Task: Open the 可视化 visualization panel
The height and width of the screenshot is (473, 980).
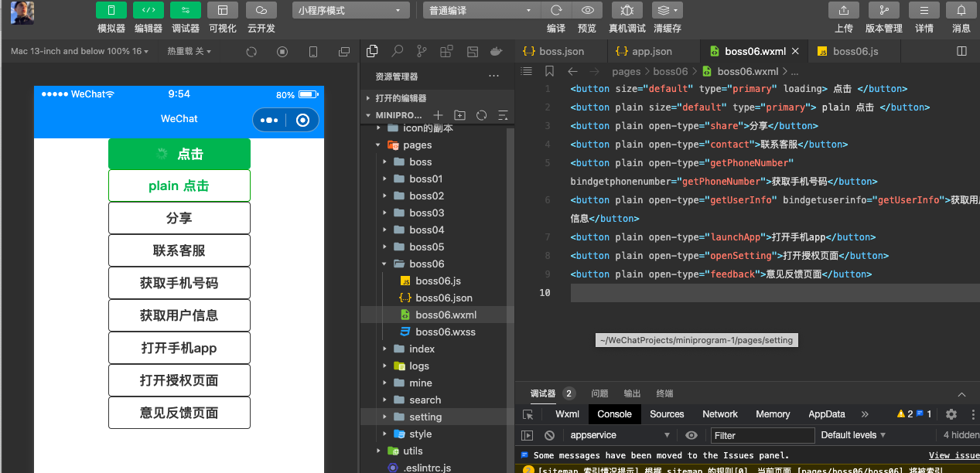Action: 223,10
